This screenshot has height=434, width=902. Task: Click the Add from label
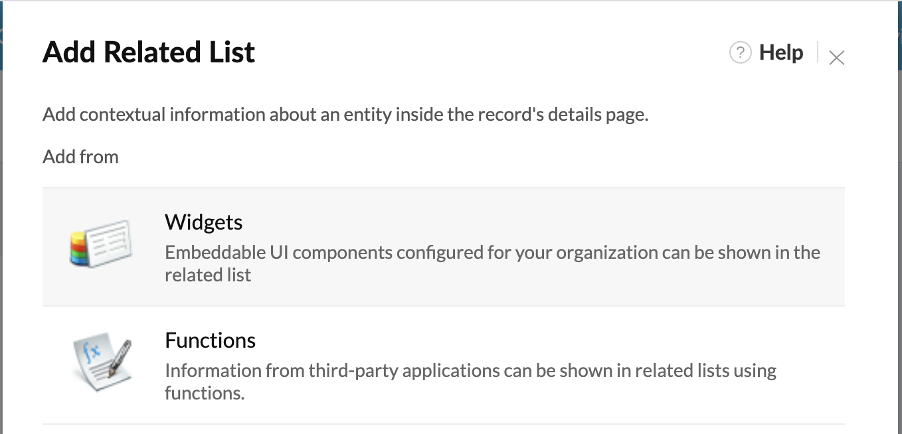81,157
